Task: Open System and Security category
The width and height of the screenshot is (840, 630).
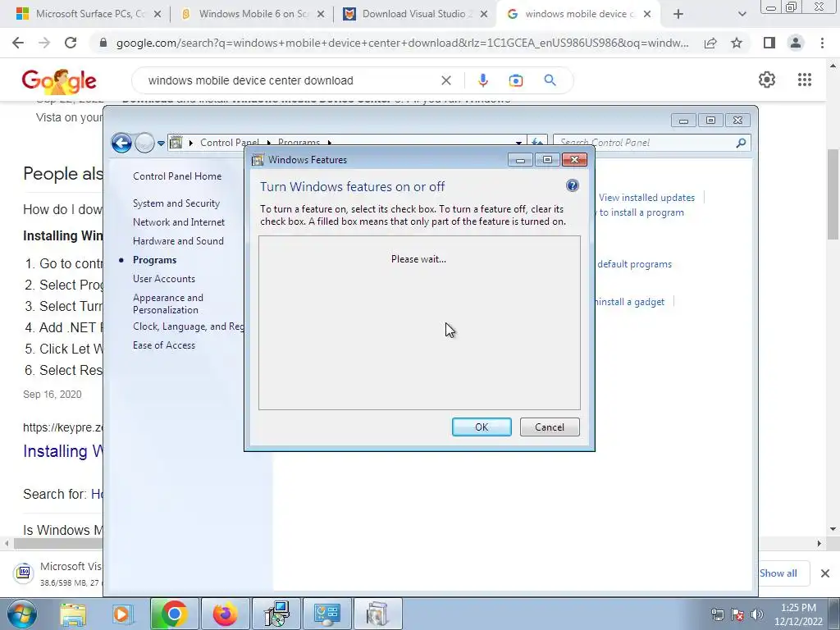Action: point(176,203)
